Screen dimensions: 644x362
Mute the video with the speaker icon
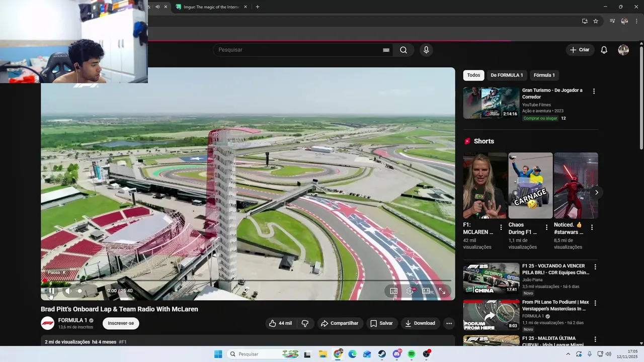click(x=68, y=291)
